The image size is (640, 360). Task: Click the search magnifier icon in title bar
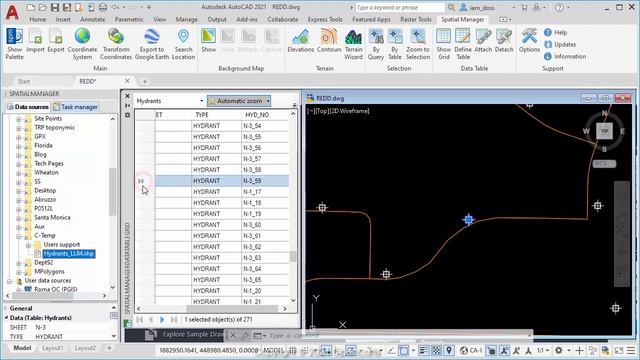451,7
